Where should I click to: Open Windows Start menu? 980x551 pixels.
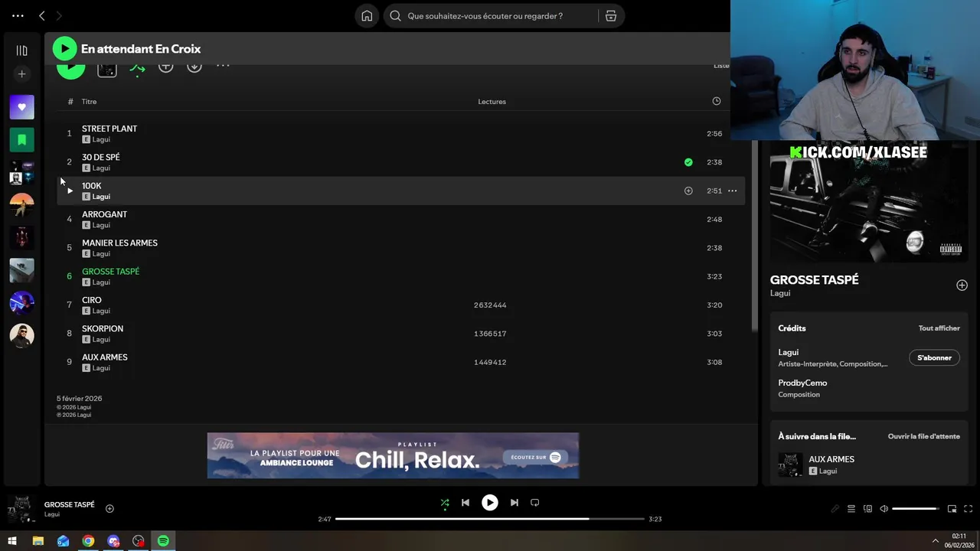click(12, 541)
